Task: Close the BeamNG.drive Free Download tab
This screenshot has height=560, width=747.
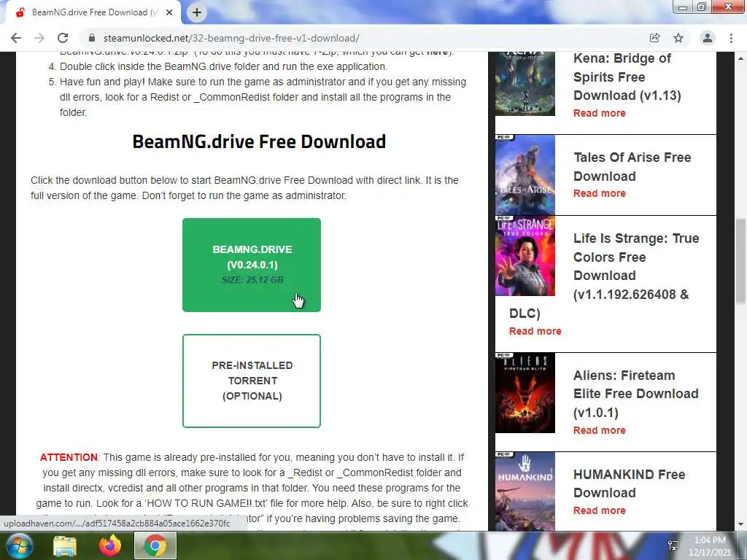Action: click(169, 12)
